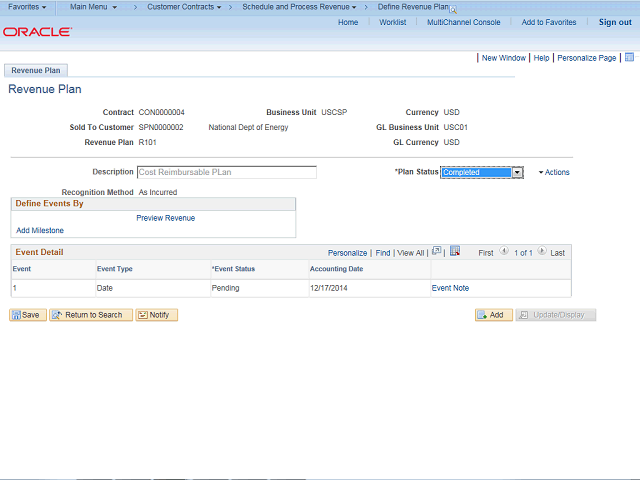Click the 12/17/2014 accounting date cell
This screenshot has height=480, width=640.
coord(329,288)
